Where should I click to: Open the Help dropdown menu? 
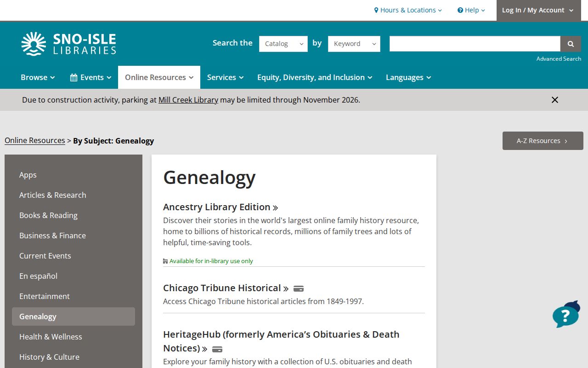click(471, 10)
